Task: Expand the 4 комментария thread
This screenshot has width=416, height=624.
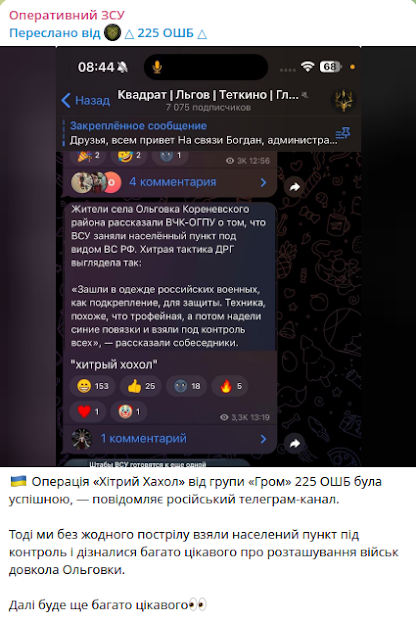Action: 170,182
